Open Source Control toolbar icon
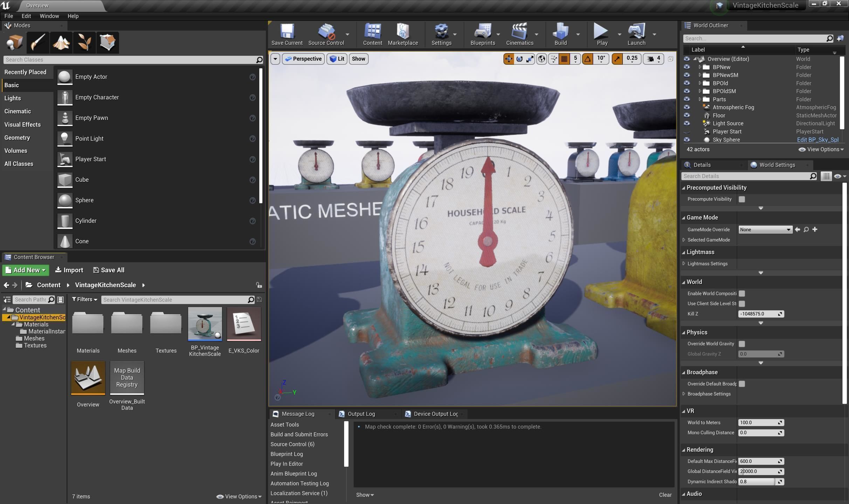 (x=326, y=34)
